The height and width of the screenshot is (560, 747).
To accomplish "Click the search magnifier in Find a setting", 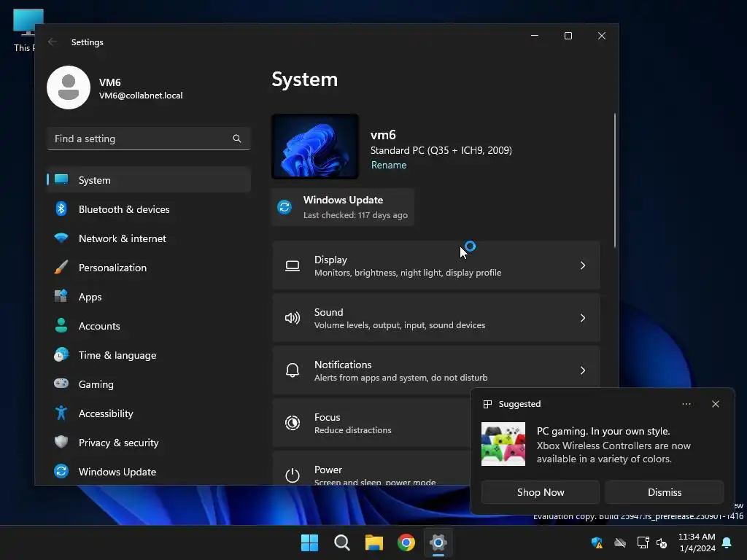I will 237,139.
